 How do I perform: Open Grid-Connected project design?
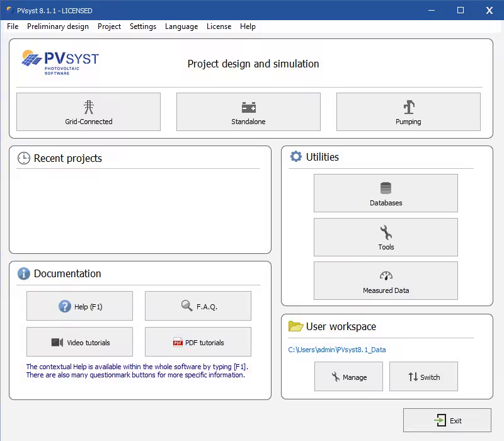[x=88, y=112]
